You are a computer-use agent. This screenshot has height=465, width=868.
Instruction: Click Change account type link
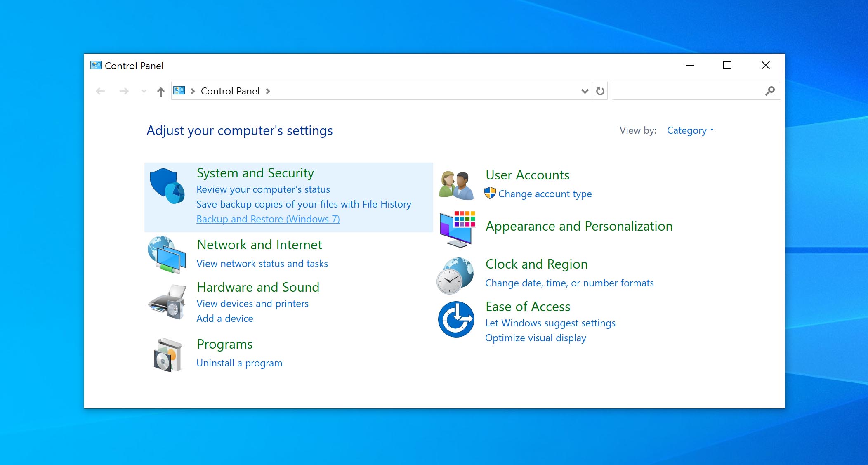tap(545, 194)
